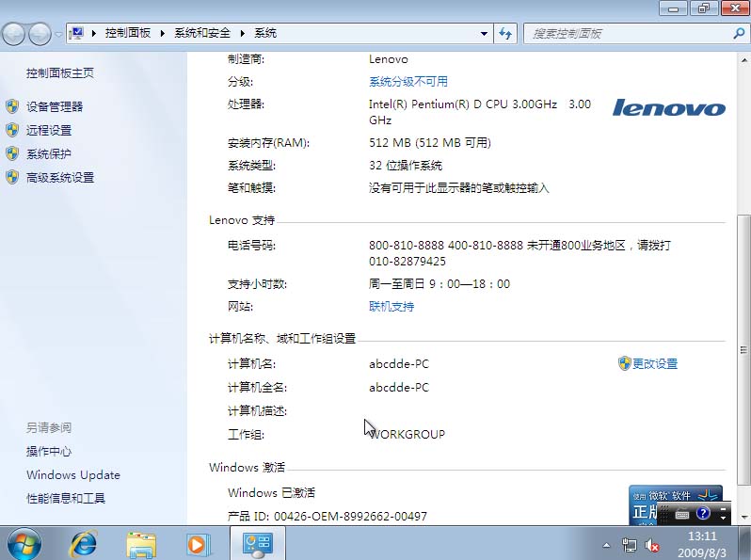Select 系统和安全 breadcrumb in address bar

202,33
